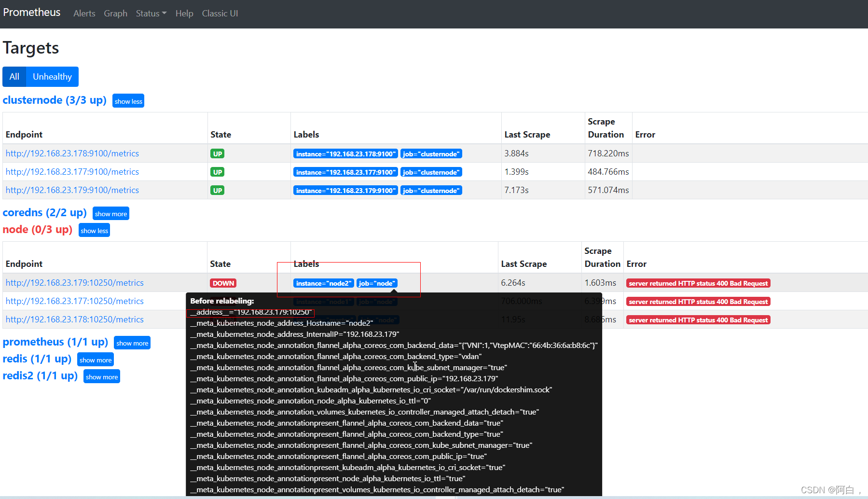868x499 pixels.
Task: Click last scrape value 7.173s
Action: [517, 190]
